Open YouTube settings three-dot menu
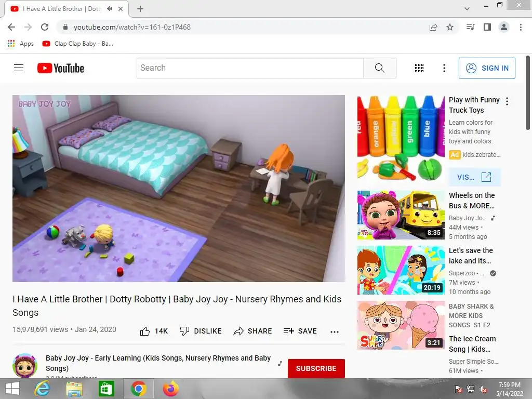 pos(444,68)
